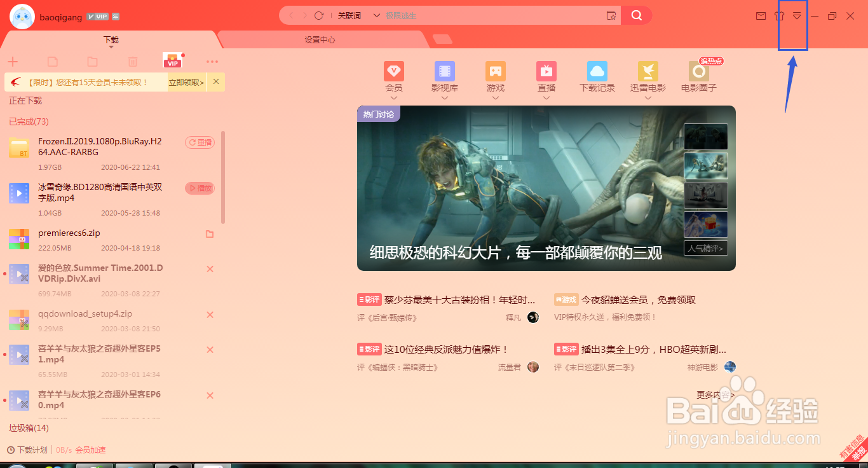Click the new file icon in download toolbar

[x=53, y=62]
